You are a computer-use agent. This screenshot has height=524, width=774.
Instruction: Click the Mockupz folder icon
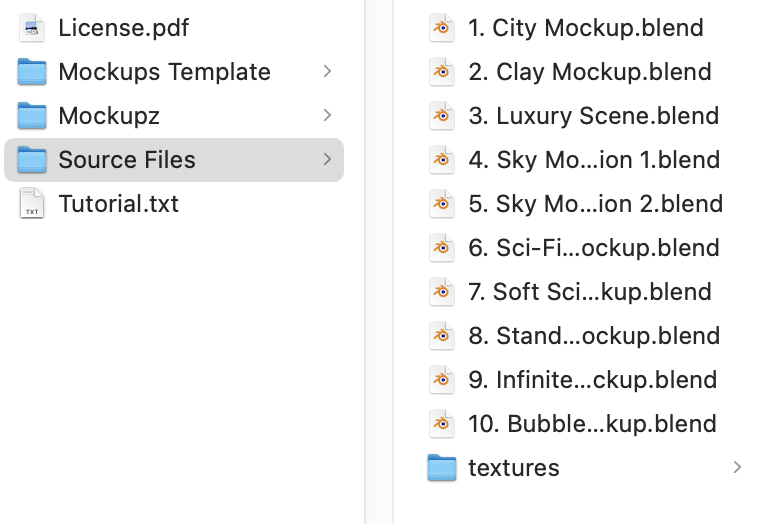32,116
